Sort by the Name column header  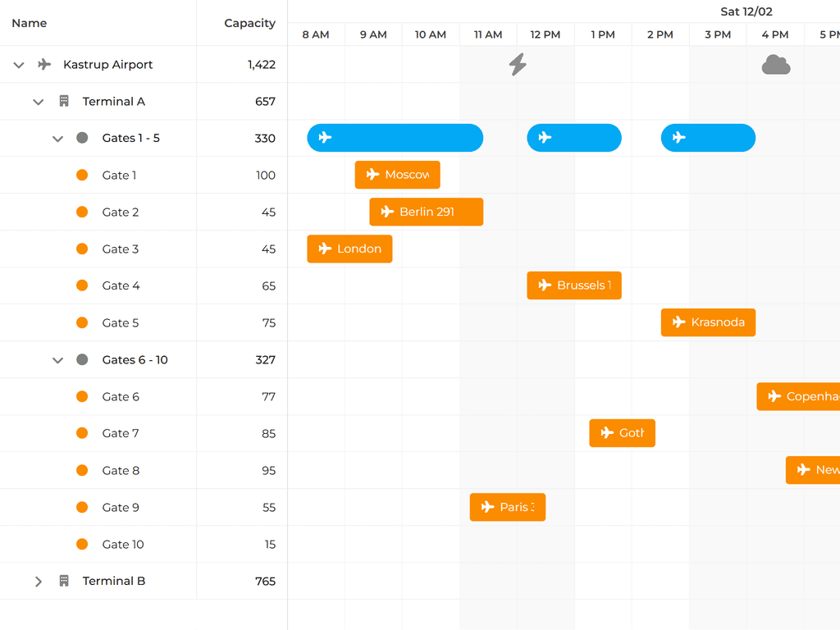(x=30, y=23)
